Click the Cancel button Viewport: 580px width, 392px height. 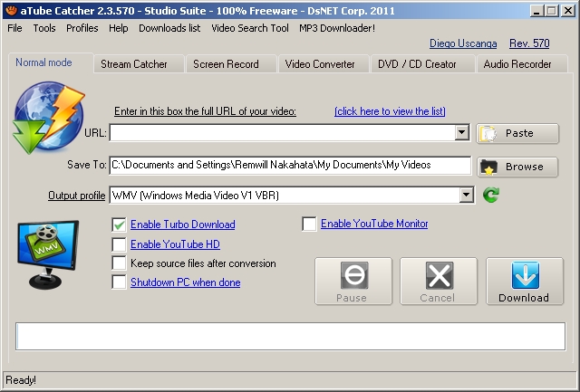[x=439, y=282]
